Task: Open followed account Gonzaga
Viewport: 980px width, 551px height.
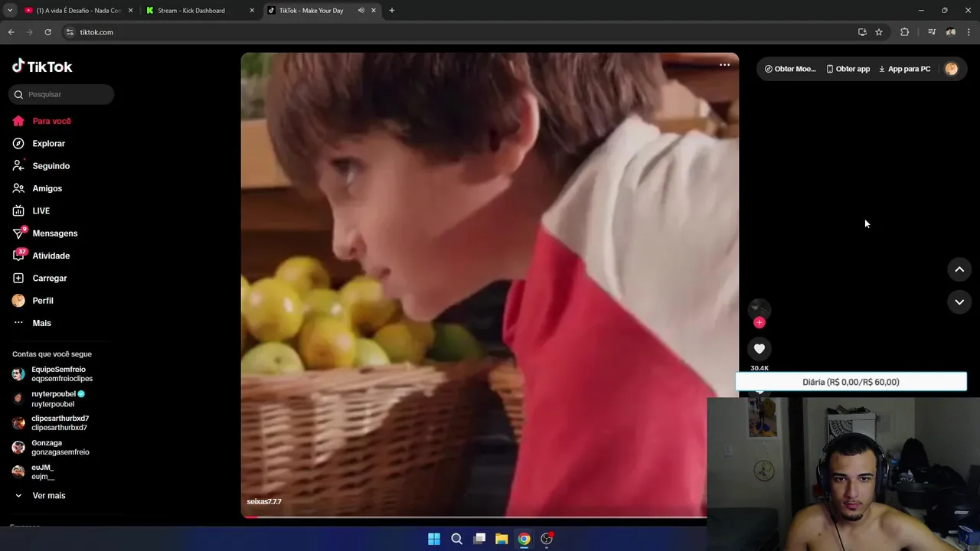Action: click(x=60, y=448)
